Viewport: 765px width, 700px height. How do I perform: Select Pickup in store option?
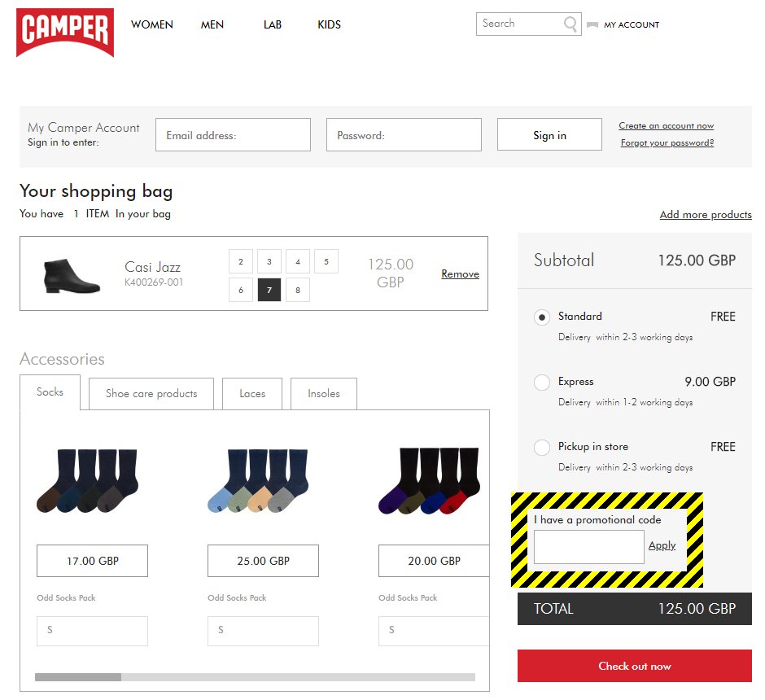click(541, 448)
